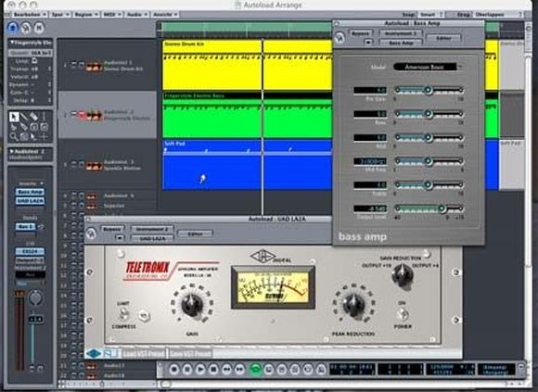Select the eraser tool in the toolbox
The image size is (538, 392).
click(x=33, y=117)
